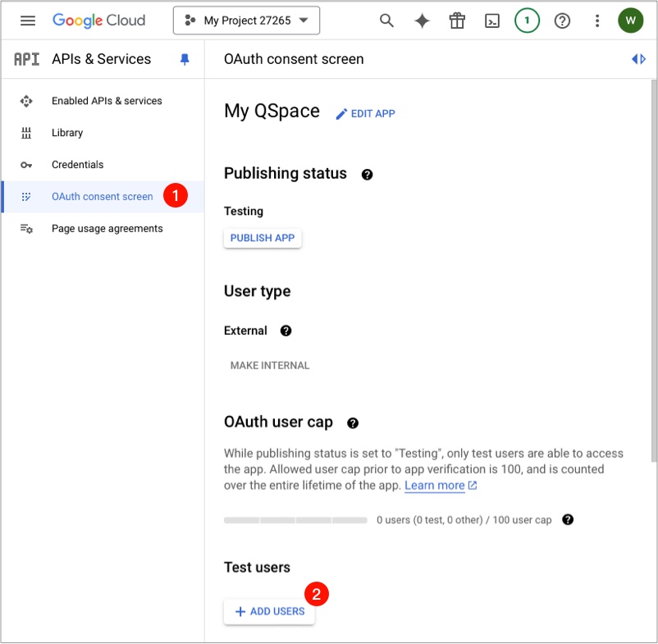Viewport: 658px width, 644px height.
Task: Activate Cloud Shell terminal icon
Action: [x=492, y=21]
